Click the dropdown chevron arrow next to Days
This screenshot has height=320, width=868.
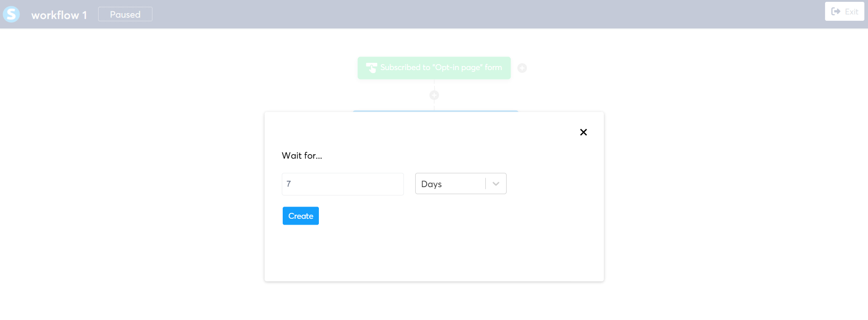[496, 184]
